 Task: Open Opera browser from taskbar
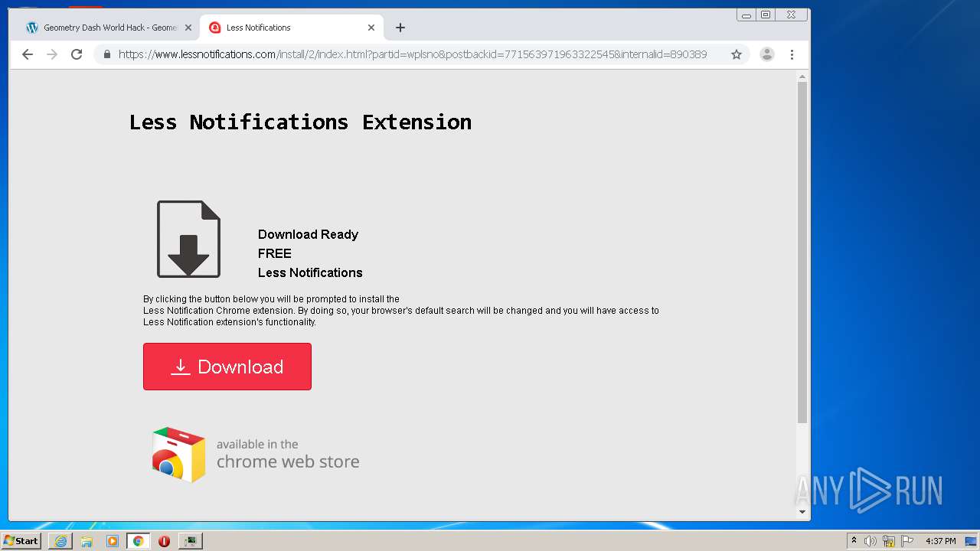(x=164, y=541)
